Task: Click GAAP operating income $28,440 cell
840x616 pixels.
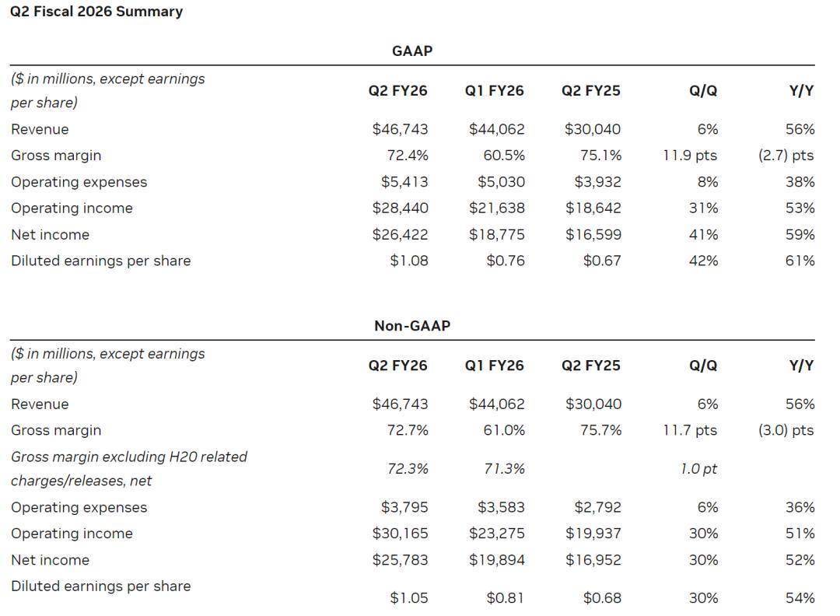Action: click(401, 208)
